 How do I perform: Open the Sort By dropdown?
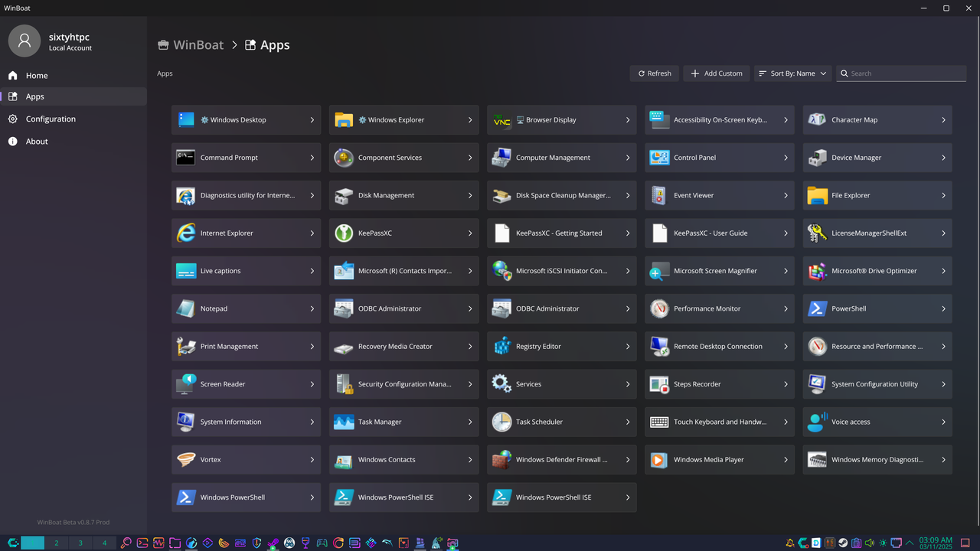792,73
